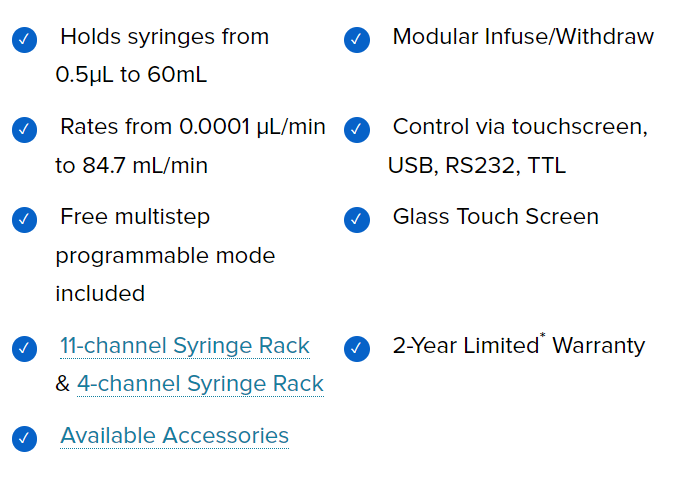Click checkmark icon beside Available Accessories
Screen dimensions: 691x478
tap(24, 439)
